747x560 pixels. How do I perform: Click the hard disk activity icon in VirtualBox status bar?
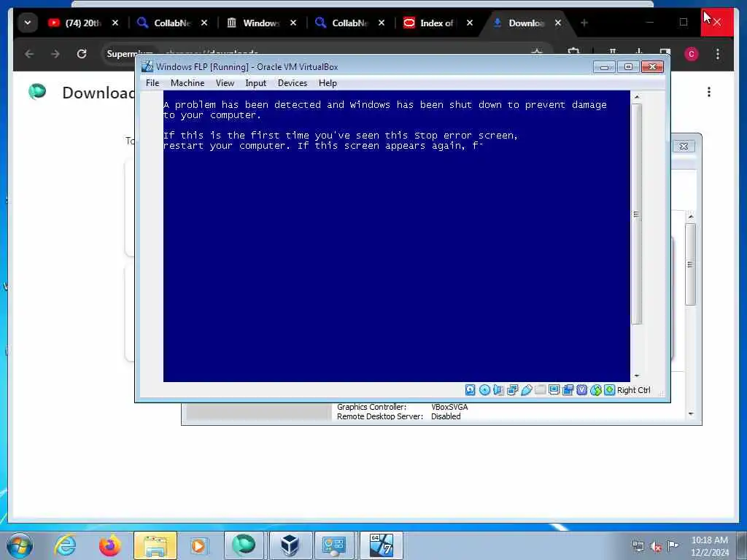coord(471,390)
